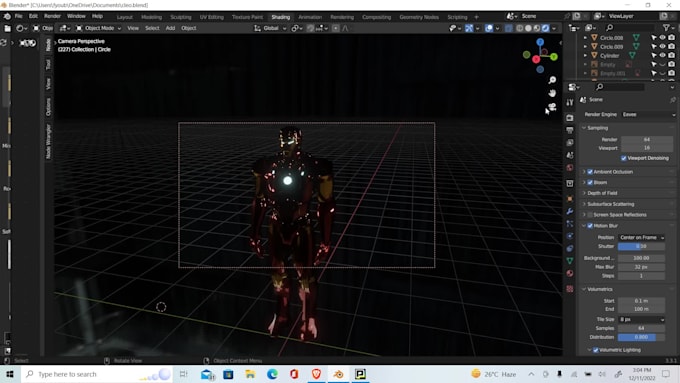This screenshot has width=680, height=383.
Task: Select rendered viewport shading mode
Action: click(546, 28)
